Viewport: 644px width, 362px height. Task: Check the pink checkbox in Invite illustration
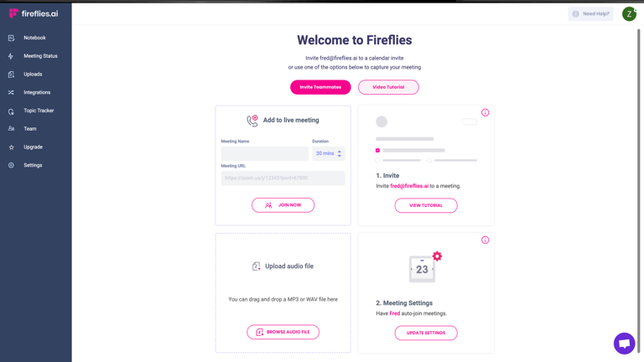coord(377,150)
